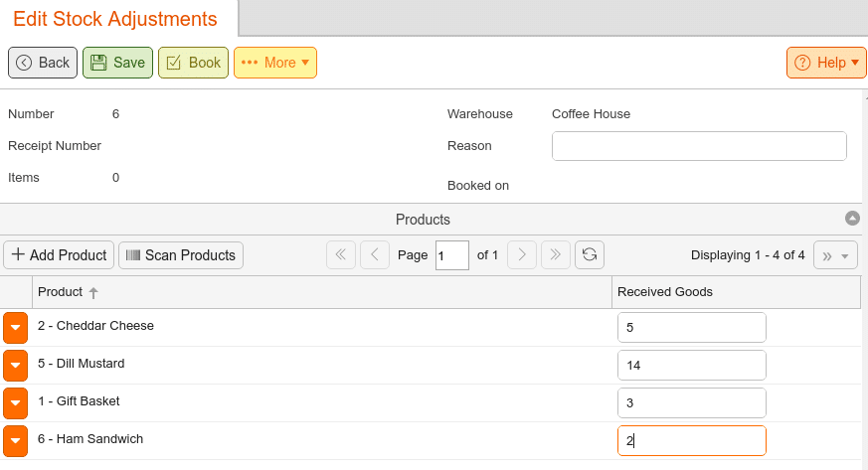Open row menu for Dill Mustard
This screenshot has width=868, height=470.
point(16,365)
